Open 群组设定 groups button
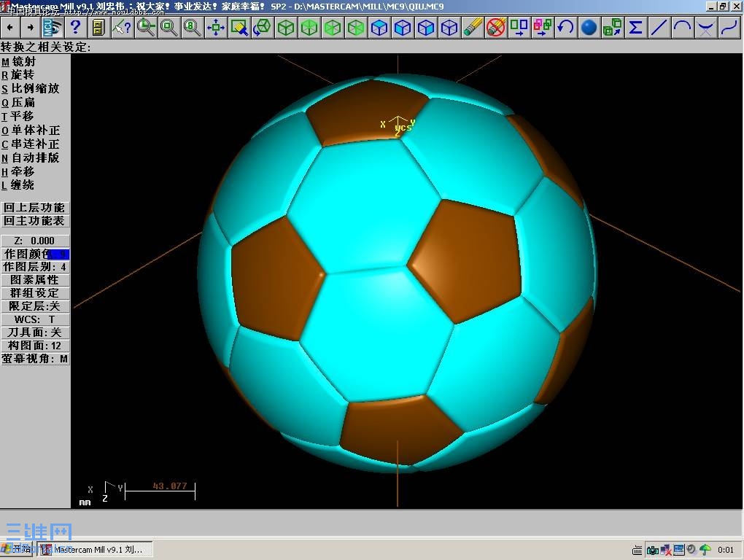This screenshot has width=744, height=560. pos(35,294)
